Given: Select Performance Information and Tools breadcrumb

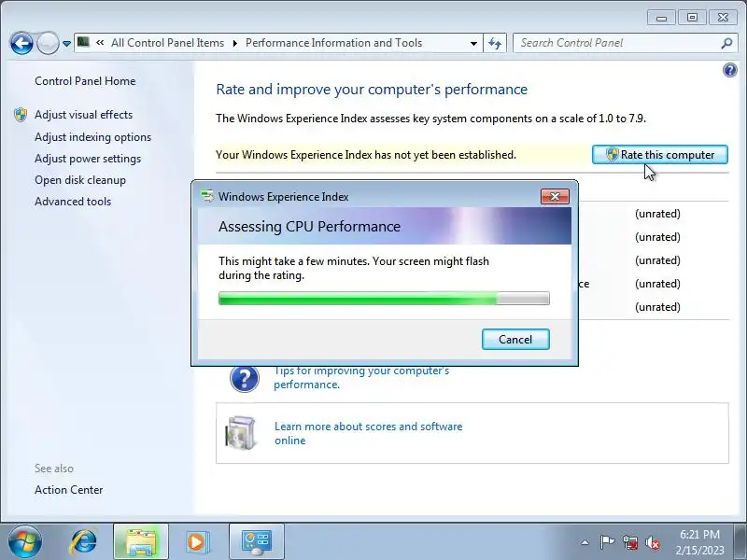Looking at the screenshot, I should tap(333, 43).
